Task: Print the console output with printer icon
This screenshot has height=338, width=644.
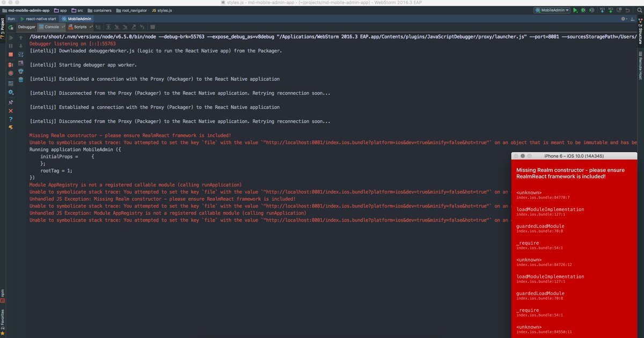Action: point(21,71)
